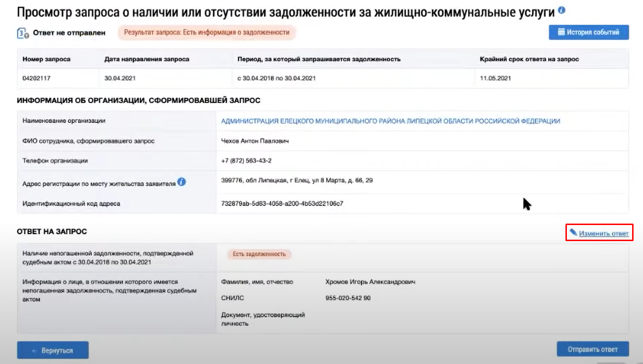This screenshot has width=643, height=364.
Task: Click column header 'Дата направления запроса'
Action: click(147, 59)
